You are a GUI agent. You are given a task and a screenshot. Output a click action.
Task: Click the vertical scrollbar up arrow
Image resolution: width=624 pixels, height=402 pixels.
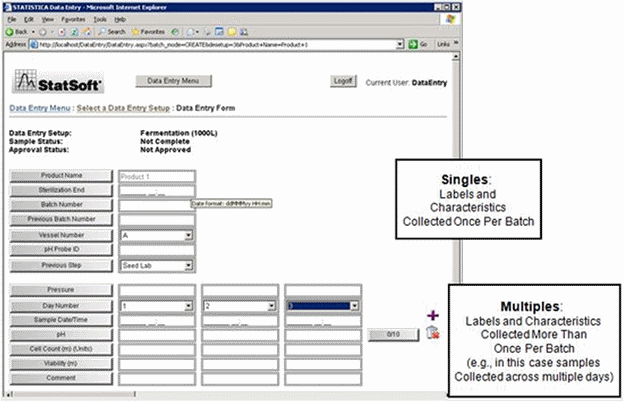(x=456, y=57)
